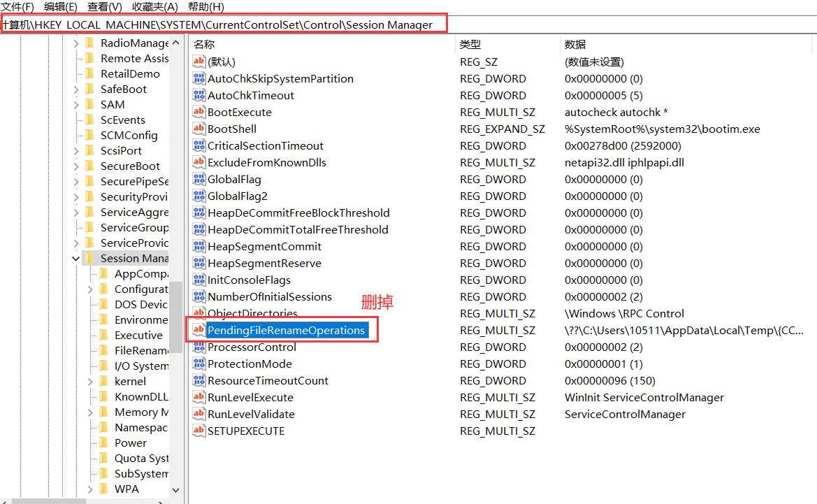Click the DWORD icon beside ProcessorControl
The image size is (817, 504).
[198, 347]
